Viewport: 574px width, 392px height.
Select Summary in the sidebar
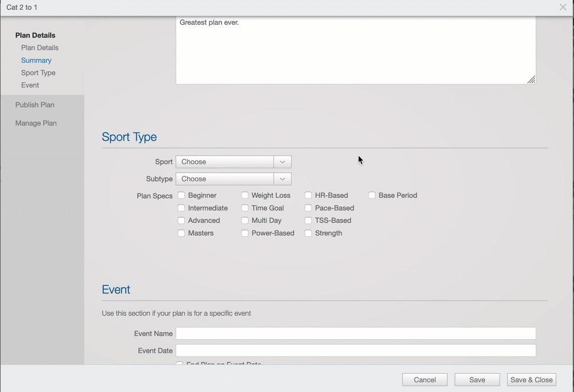coord(36,60)
